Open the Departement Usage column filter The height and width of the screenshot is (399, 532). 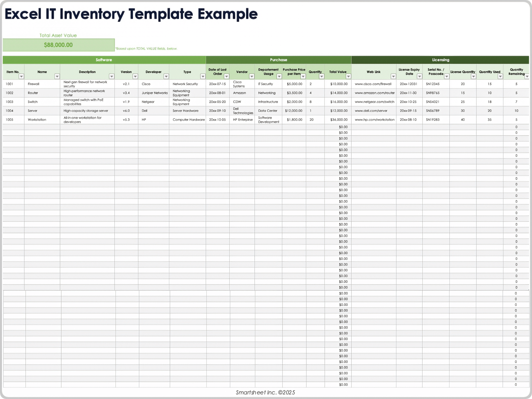[279, 76]
